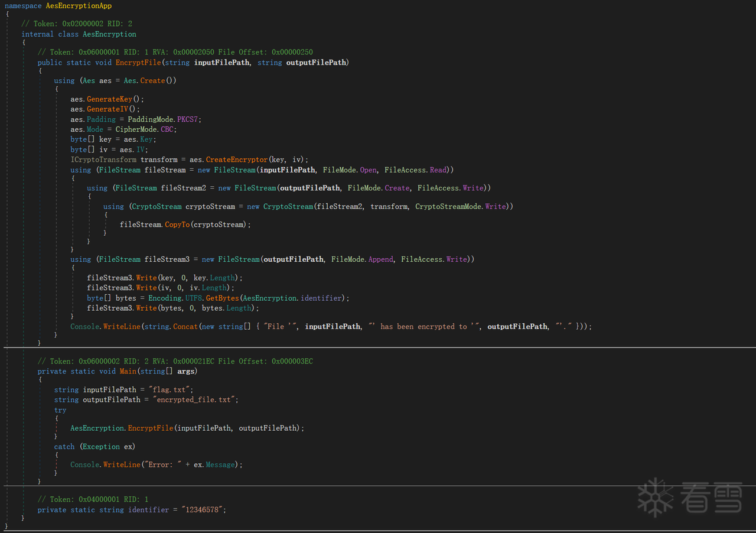Click the PaddingMode type name

[x=150, y=119]
